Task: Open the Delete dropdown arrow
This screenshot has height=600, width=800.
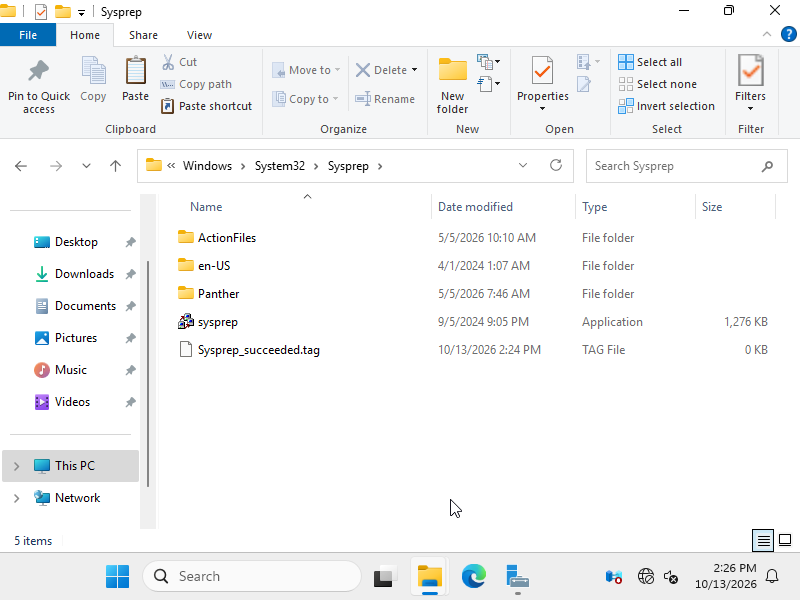Action: [414, 70]
